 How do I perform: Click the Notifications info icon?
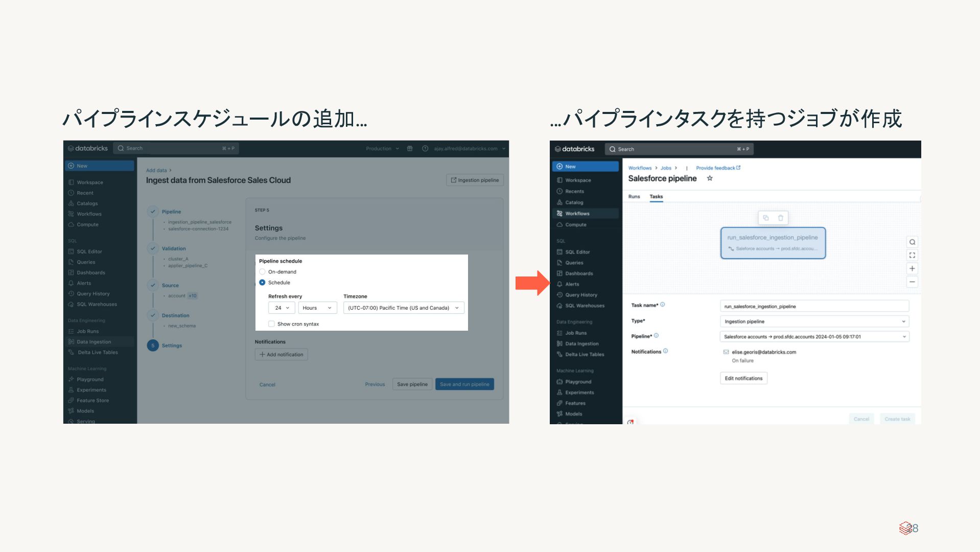(665, 351)
